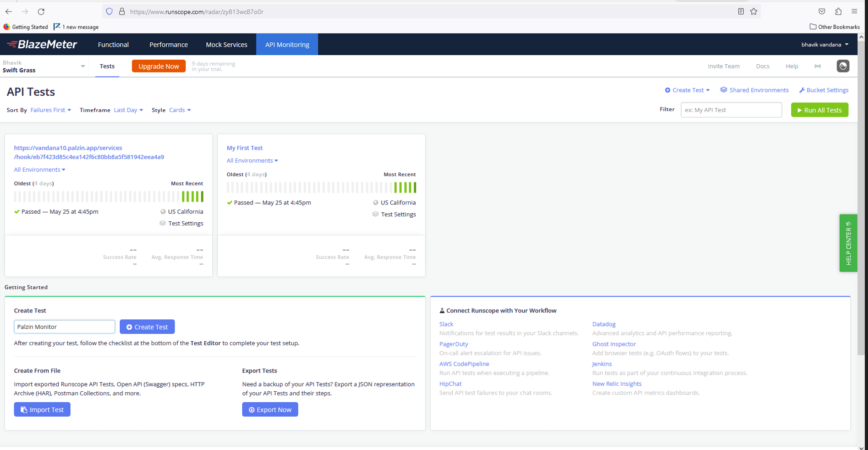Click the BlazeMeter logo

pos(42,44)
